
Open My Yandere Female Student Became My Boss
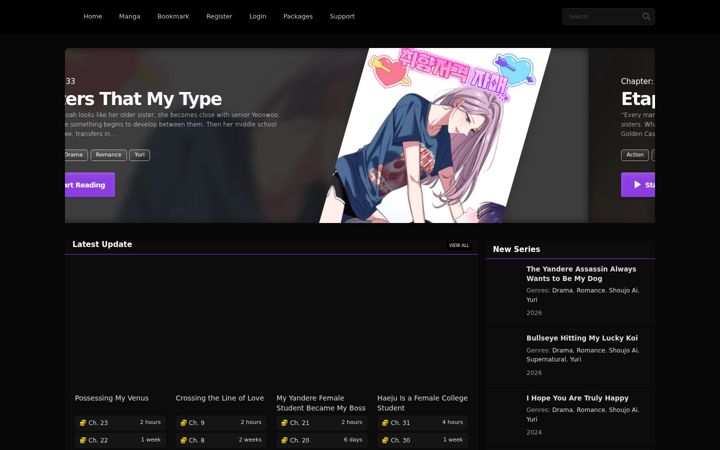(x=321, y=403)
